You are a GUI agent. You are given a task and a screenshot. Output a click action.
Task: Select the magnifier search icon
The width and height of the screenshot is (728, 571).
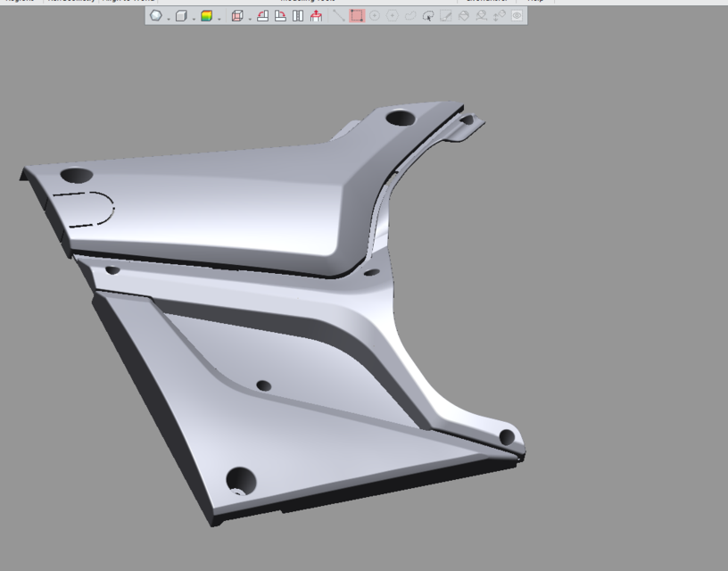(481, 15)
